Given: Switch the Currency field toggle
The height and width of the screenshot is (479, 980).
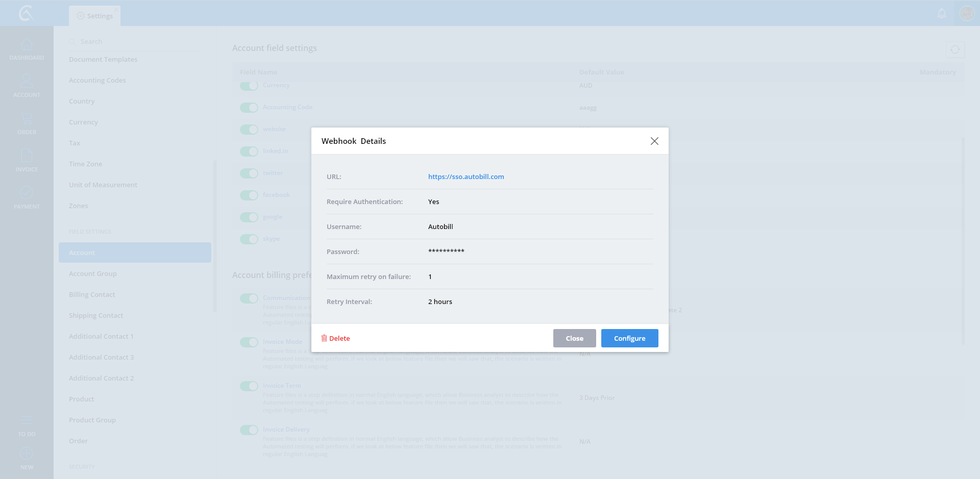Looking at the screenshot, I should [x=249, y=86].
